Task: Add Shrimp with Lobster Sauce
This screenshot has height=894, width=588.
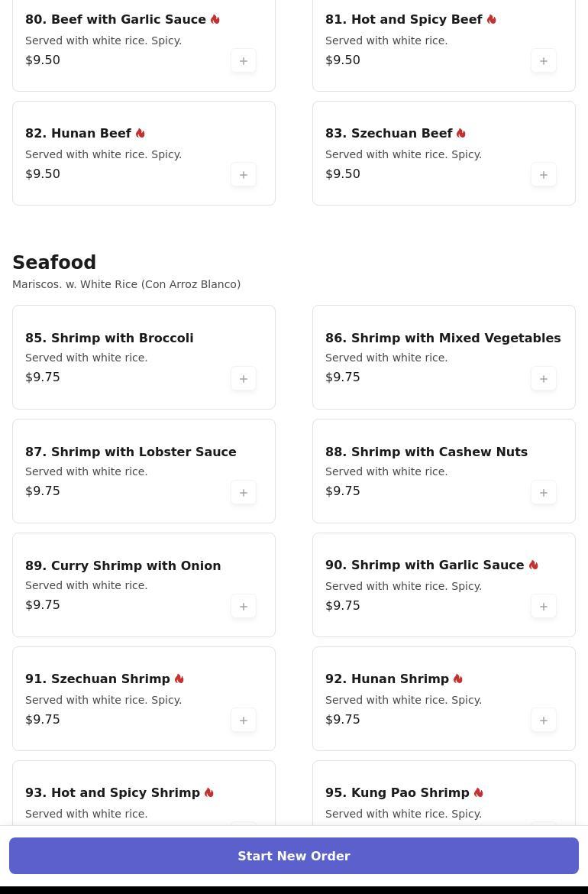Action: (244, 493)
